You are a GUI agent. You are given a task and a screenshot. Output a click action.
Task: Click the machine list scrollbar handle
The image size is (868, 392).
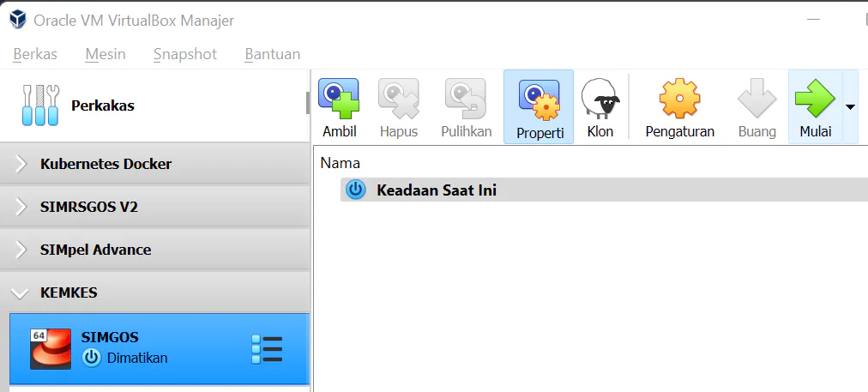coord(308,103)
